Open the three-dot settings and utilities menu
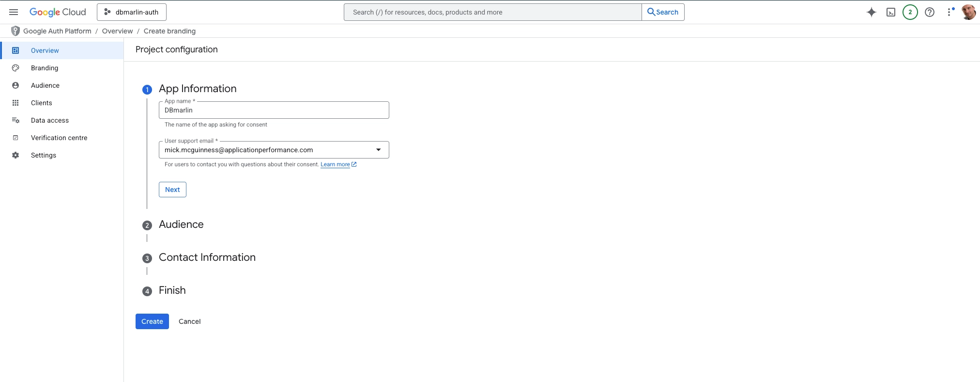This screenshot has height=382, width=980. [949, 12]
